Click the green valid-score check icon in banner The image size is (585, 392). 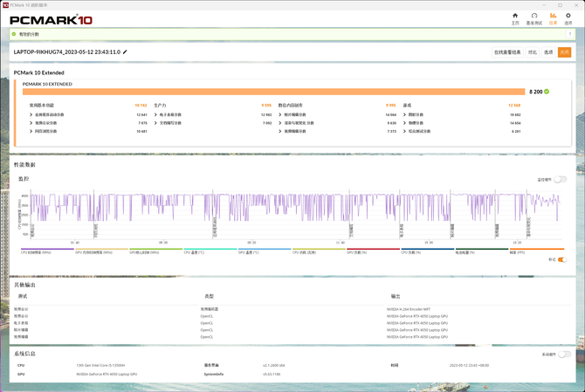[x=14, y=34]
